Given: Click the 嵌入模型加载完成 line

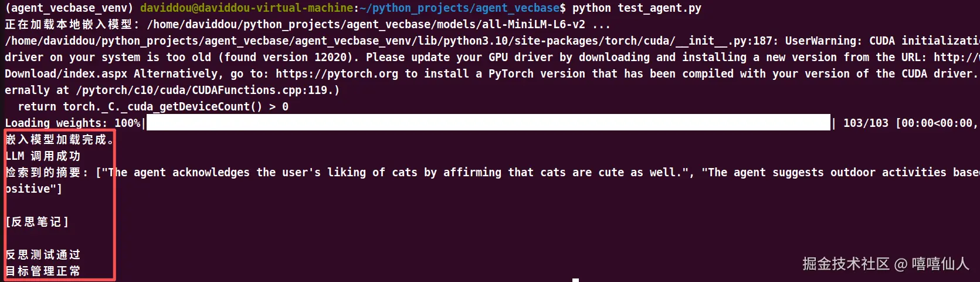Looking at the screenshot, I should point(59,140).
